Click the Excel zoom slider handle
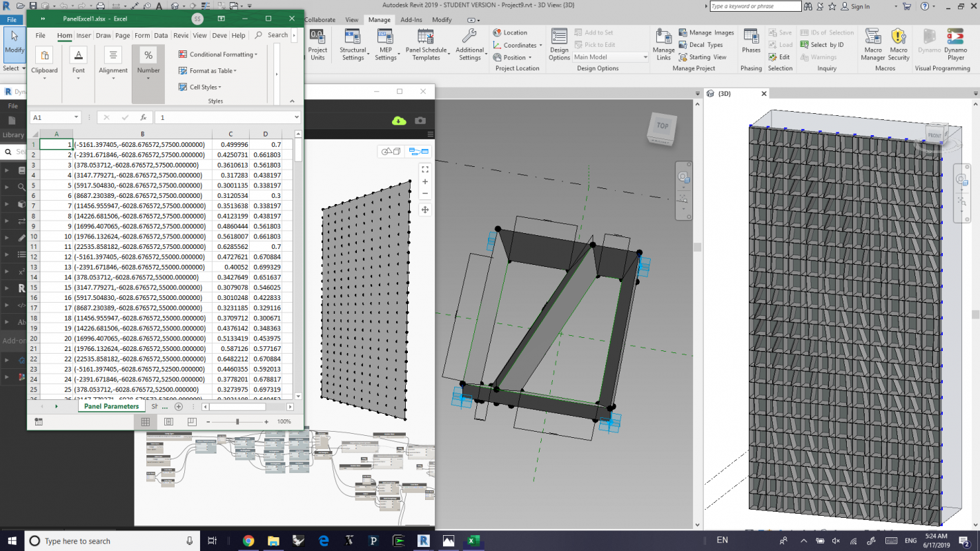Viewport: 980px width, 551px height. pyautogui.click(x=237, y=421)
